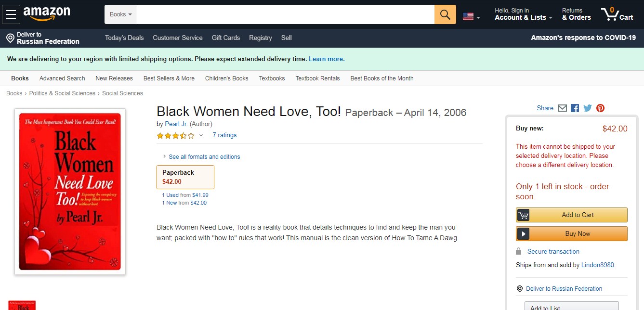Click the Add to Cart button
Screen dimensions: 644x310
point(572,215)
